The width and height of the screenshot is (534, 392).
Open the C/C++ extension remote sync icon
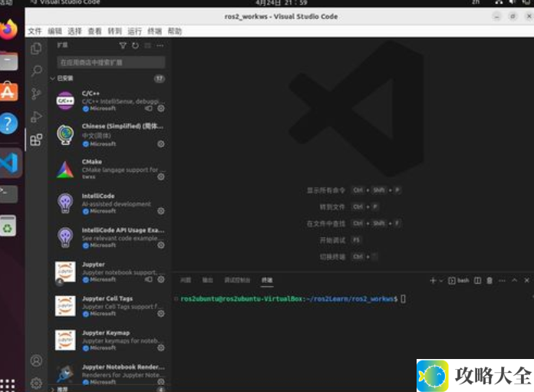(149, 108)
